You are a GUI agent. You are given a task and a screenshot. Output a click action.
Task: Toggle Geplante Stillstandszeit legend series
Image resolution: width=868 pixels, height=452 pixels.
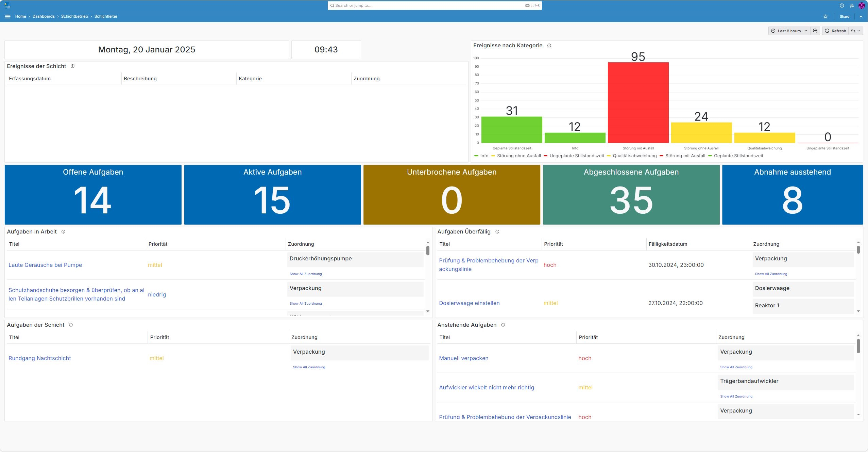738,156
